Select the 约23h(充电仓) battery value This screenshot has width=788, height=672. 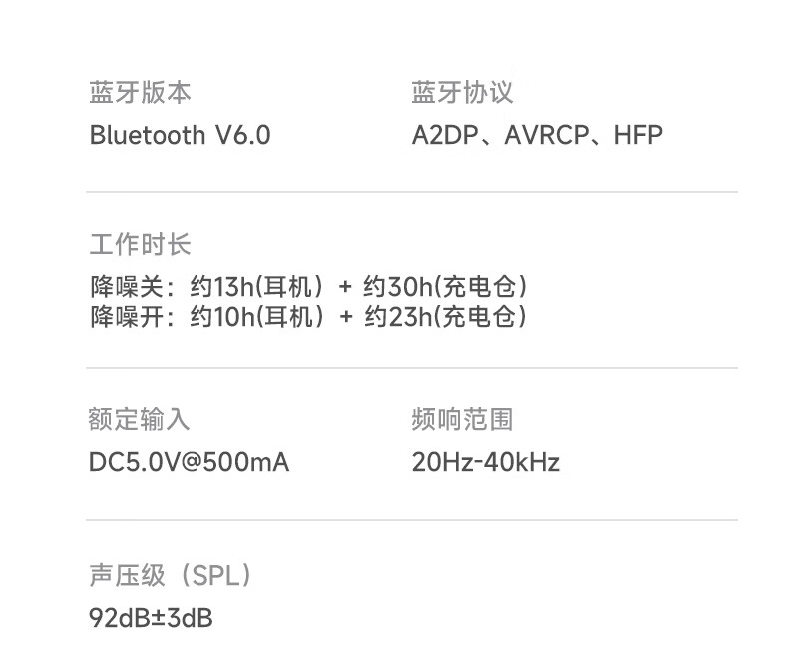445,317
